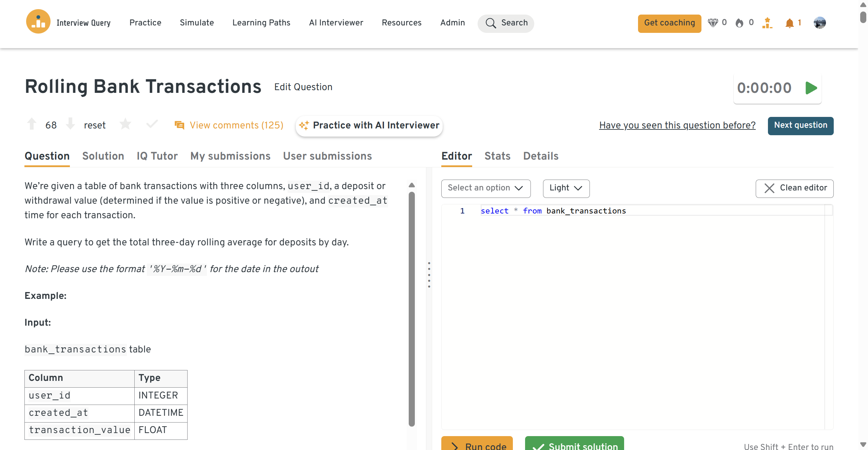
Task: Click the question panel vertical scrollbar
Action: tap(412, 308)
